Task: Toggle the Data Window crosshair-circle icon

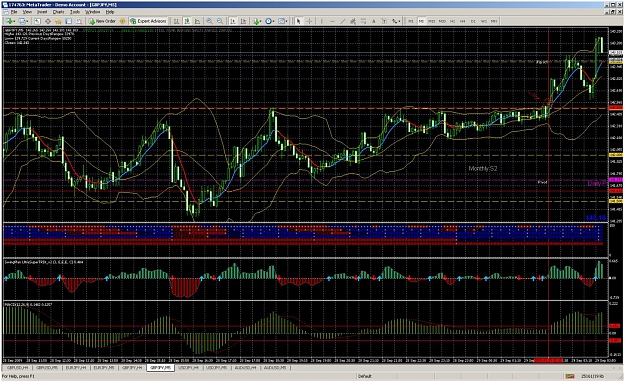Action: point(48,21)
